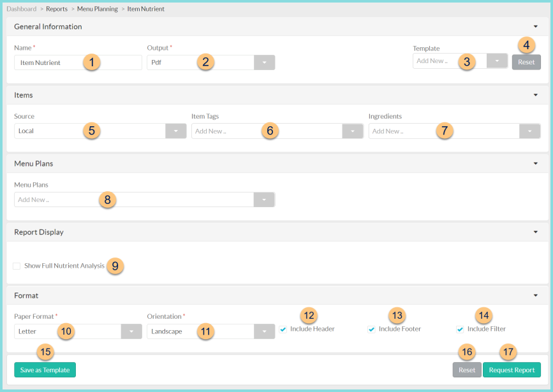The image size is (553, 392).
Task: Collapse the General Information section
Action: (x=536, y=27)
